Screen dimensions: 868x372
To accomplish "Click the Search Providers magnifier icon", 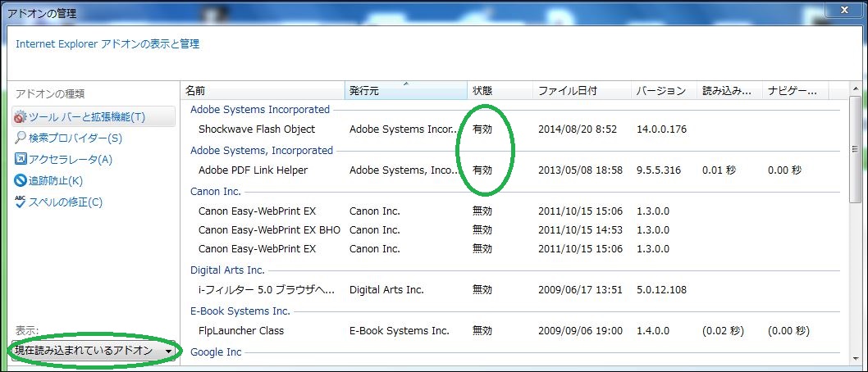I will point(21,138).
